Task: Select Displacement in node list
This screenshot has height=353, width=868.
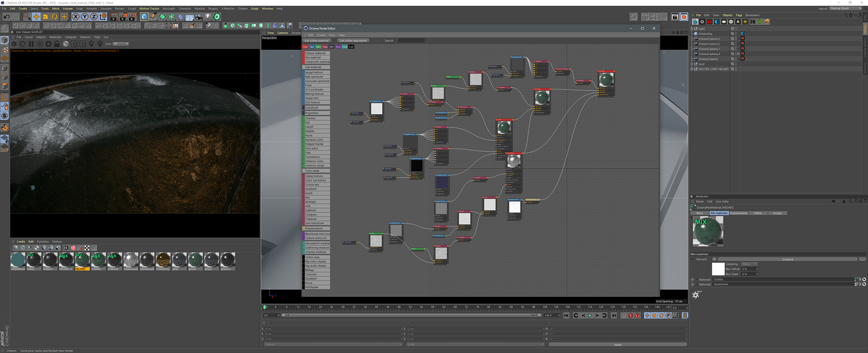Action: click(x=316, y=228)
